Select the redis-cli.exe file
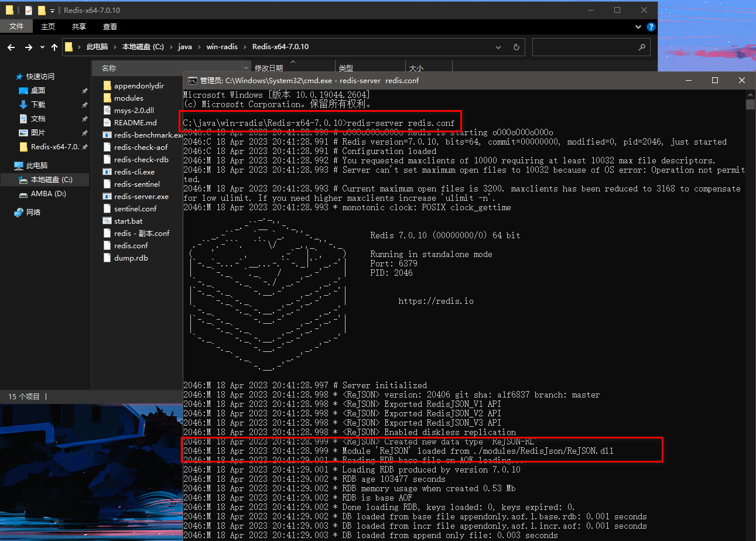Image resolution: width=756 pixels, height=541 pixels. 134,172
